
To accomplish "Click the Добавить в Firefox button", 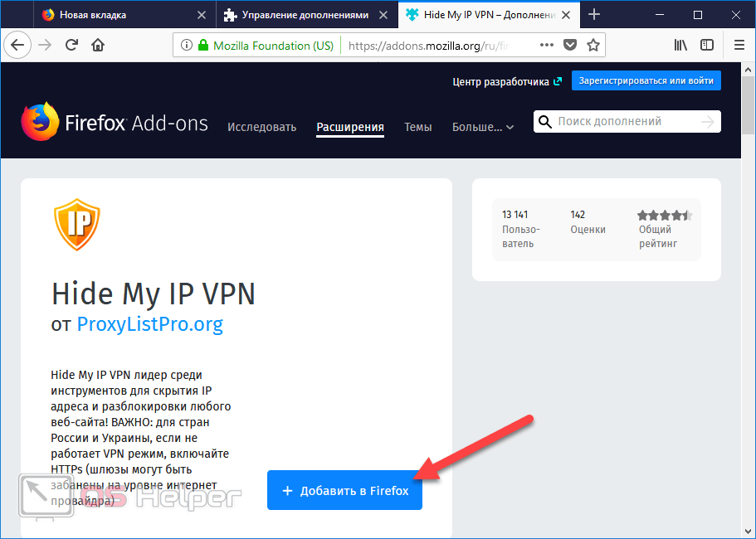I will tap(344, 491).
